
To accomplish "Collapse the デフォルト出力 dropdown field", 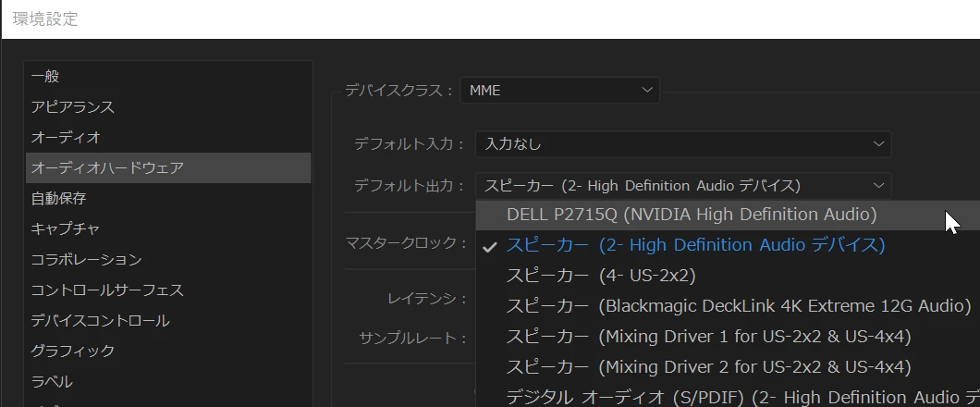I will (682, 186).
